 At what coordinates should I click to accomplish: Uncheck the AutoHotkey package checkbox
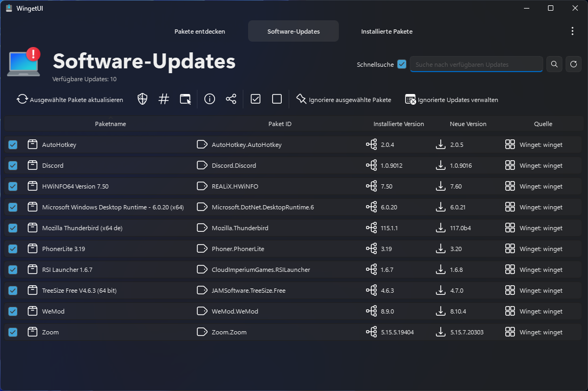click(x=13, y=144)
